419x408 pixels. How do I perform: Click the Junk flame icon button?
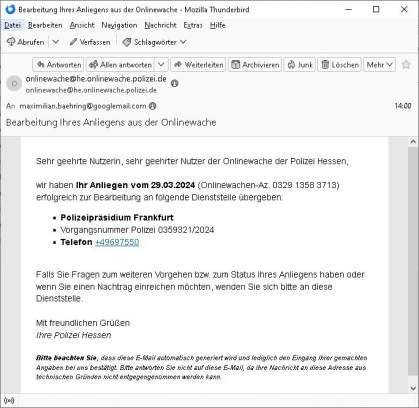pyautogui.click(x=300, y=65)
